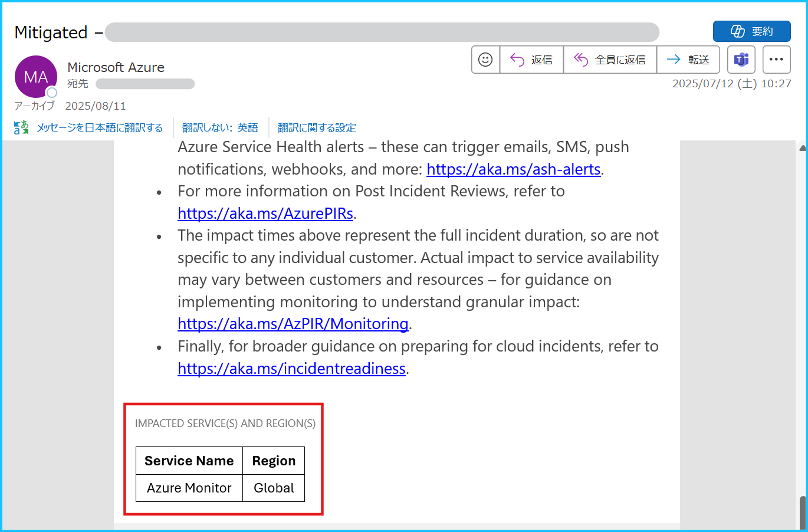Click the Service Name column header
The image size is (808, 532).
click(x=189, y=461)
